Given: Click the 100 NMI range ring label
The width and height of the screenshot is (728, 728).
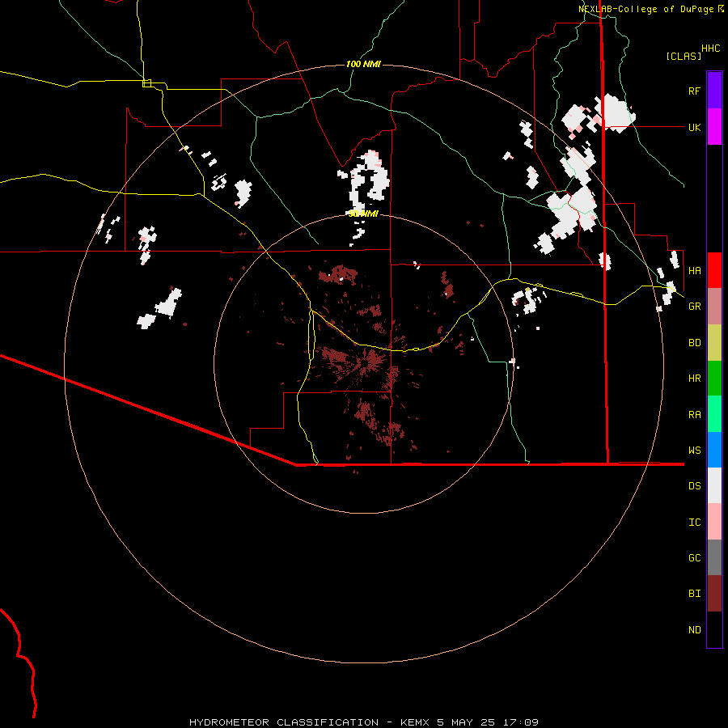Looking at the screenshot, I should pos(363,64).
